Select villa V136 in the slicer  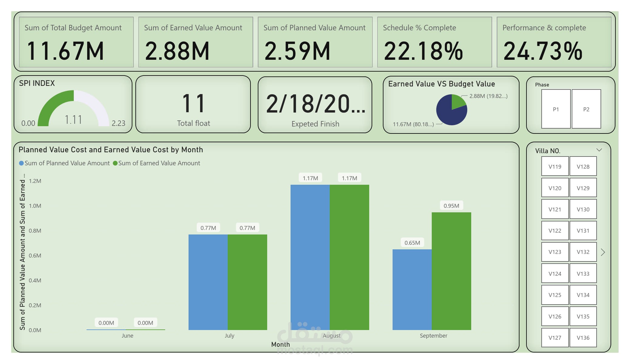(x=583, y=337)
